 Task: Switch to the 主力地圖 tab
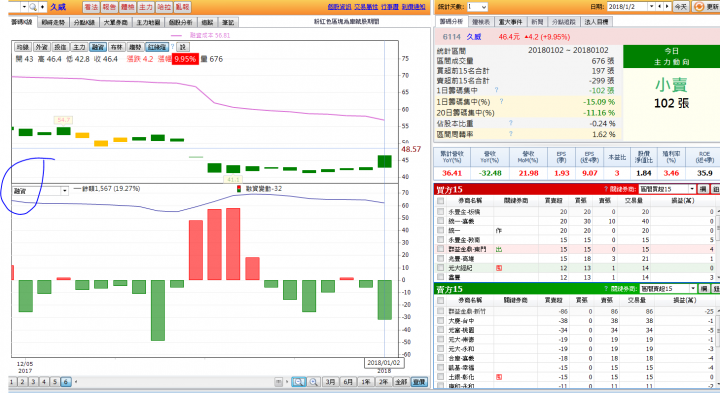click(x=148, y=22)
